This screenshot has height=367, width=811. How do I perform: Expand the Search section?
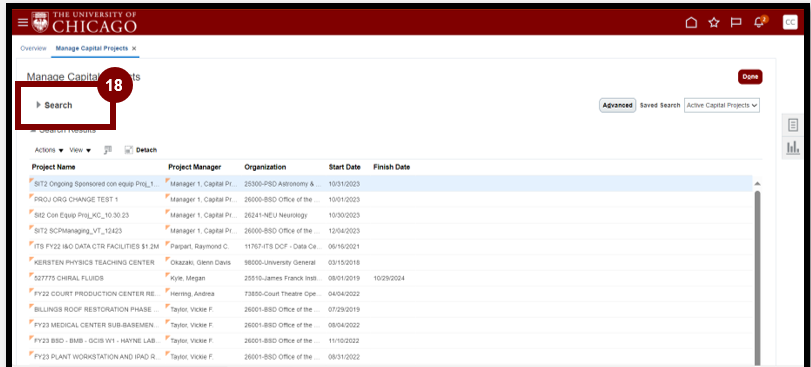click(x=54, y=105)
